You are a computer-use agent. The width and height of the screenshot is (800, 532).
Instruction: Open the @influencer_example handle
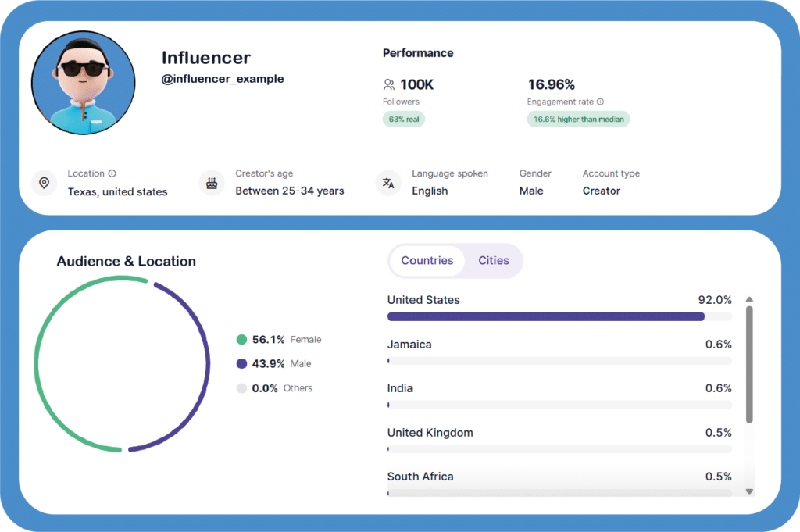pyautogui.click(x=223, y=79)
